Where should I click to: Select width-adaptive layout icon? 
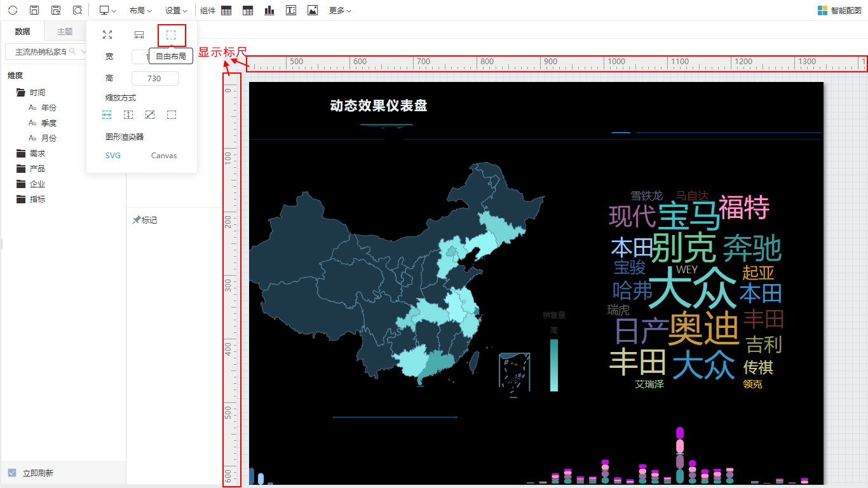point(139,35)
